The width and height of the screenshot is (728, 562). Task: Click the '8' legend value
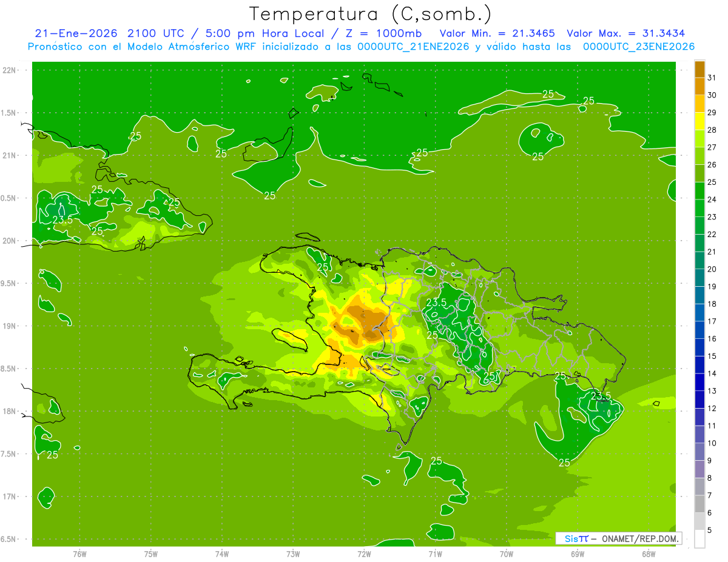coord(709,478)
